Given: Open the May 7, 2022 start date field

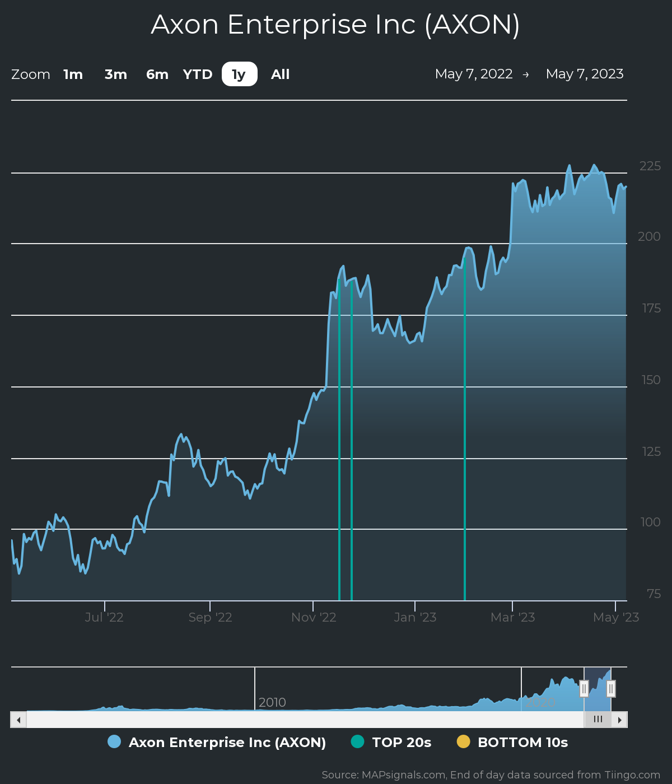Looking at the screenshot, I should click(x=474, y=73).
